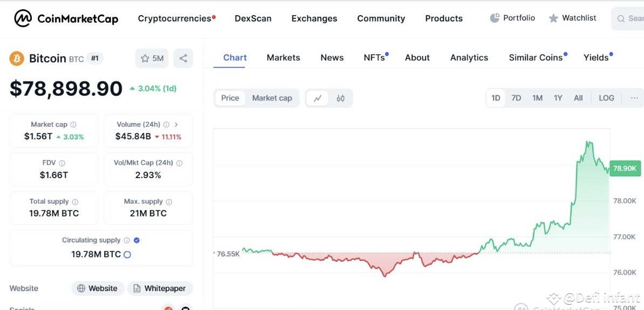Image resolution: width=644 pixels, height=310 pixels.
Task: Click the $78,898.90 price text
Action: pos(66,89)
